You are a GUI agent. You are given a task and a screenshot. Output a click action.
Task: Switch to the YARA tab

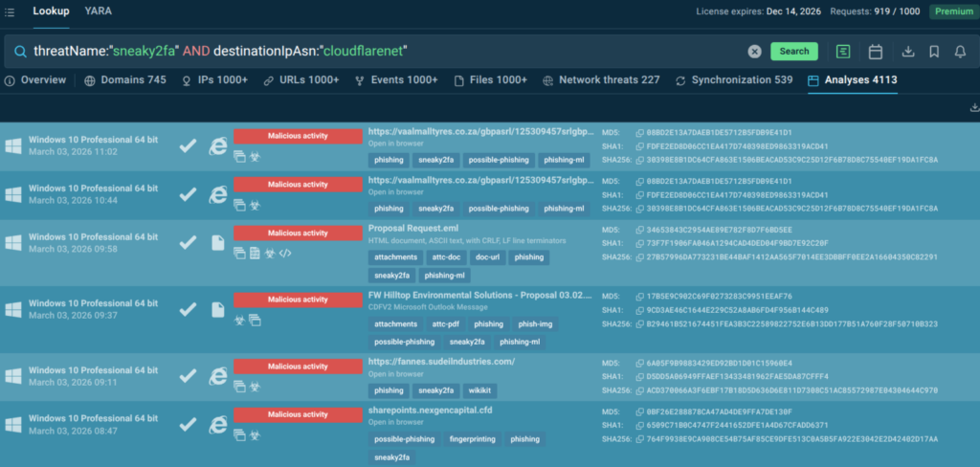tap(98, 11)
